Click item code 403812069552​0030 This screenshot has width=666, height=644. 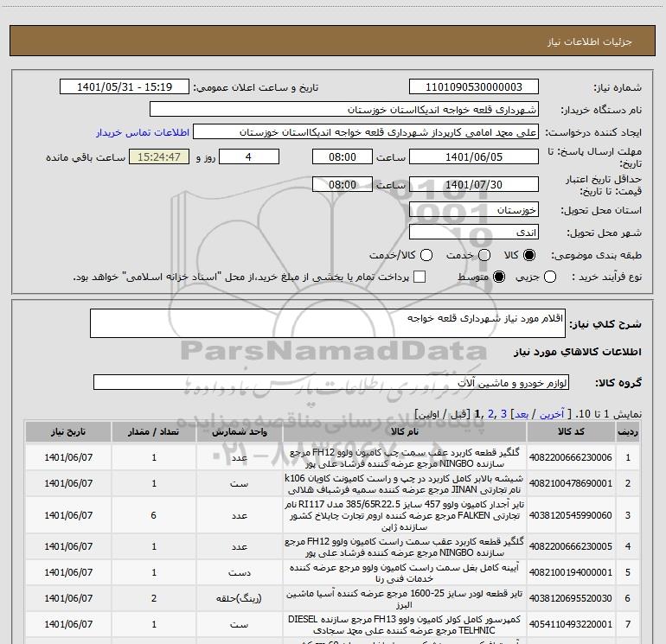point(571,598)
